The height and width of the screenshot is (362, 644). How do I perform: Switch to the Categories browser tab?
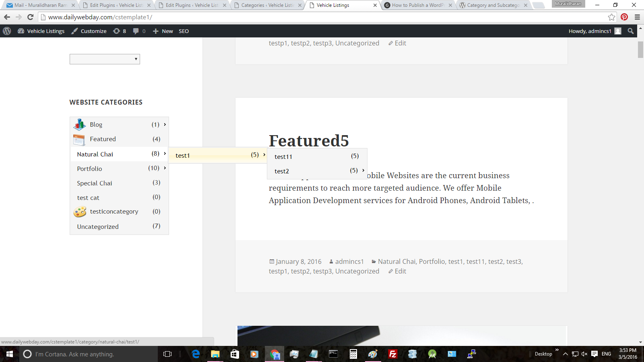[x=267, y=5]
